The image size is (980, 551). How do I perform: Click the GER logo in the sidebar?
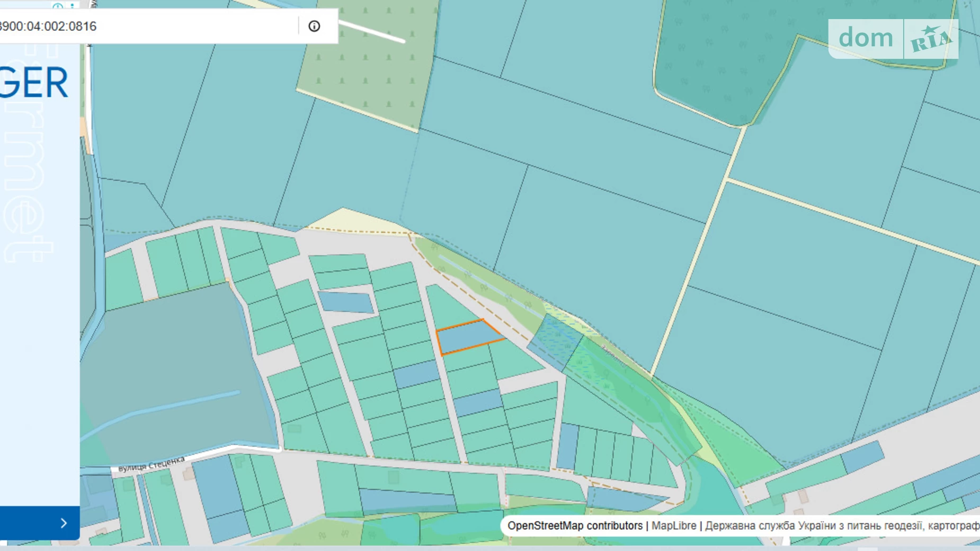(x=34, y=83)
